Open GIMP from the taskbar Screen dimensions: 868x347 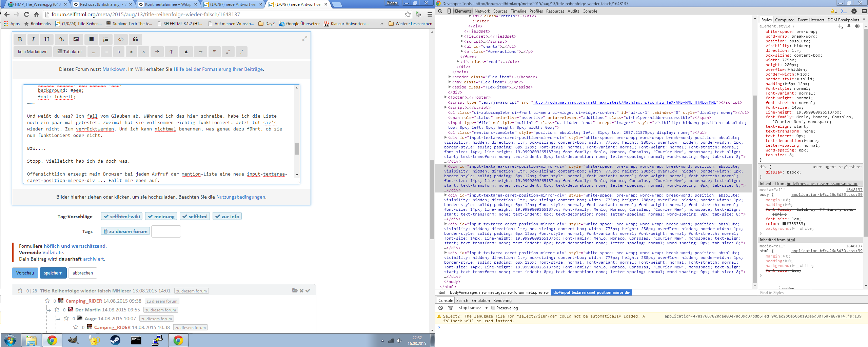(x=73, y=340)
